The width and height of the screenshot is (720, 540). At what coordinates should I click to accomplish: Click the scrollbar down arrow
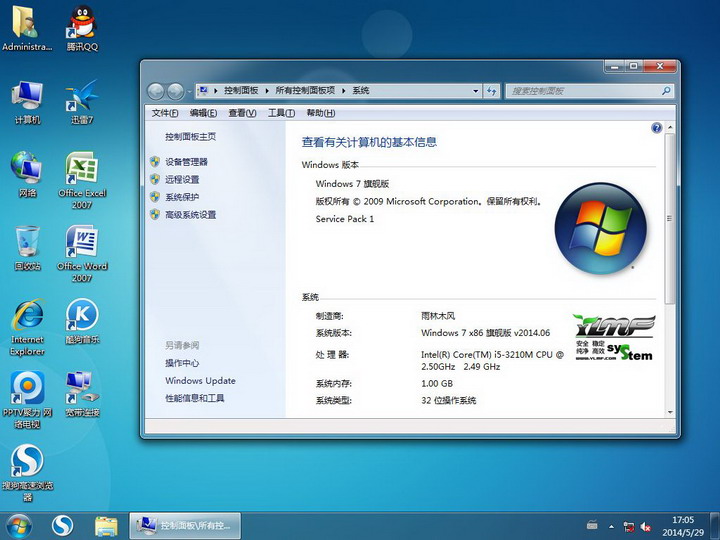(670, 412)
